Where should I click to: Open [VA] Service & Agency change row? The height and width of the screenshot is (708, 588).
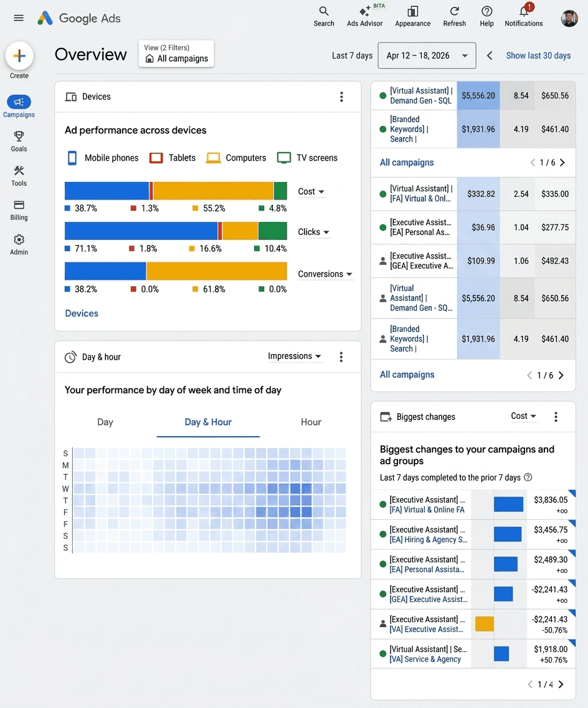(473, 654)
